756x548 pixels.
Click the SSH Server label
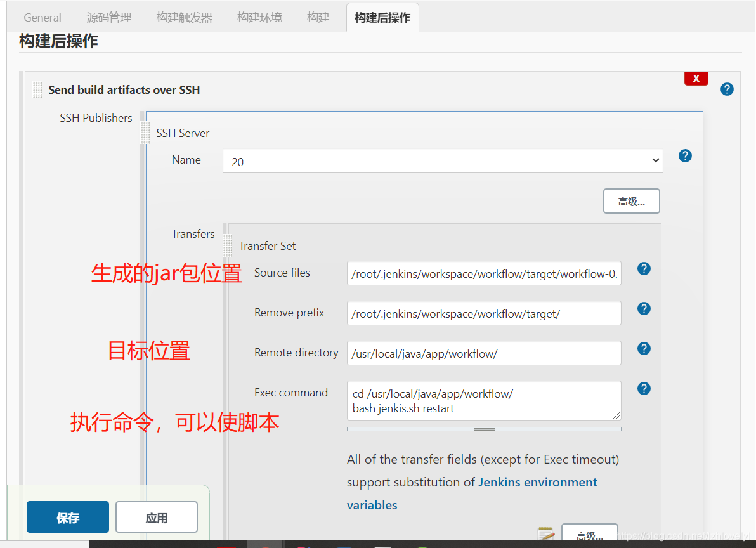(x=183, y=133)
